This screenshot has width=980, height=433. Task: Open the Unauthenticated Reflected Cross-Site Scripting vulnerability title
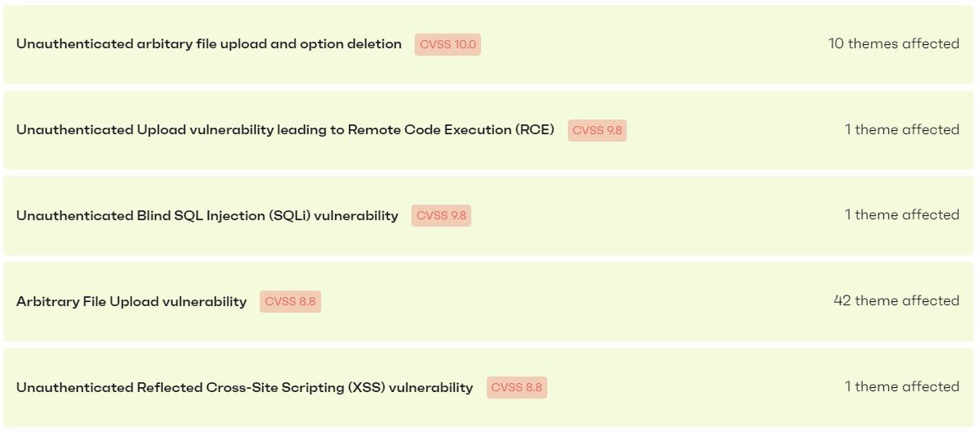pos(244,388)
